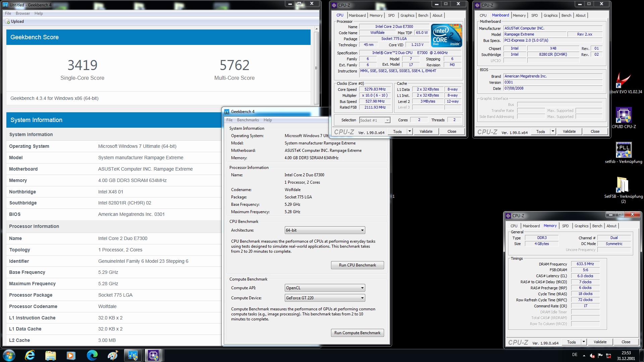The width and height of the screenshot is (644, 362).
Task: Expand Tools dropdown arrow in Memory window
Action: (584, 342)
